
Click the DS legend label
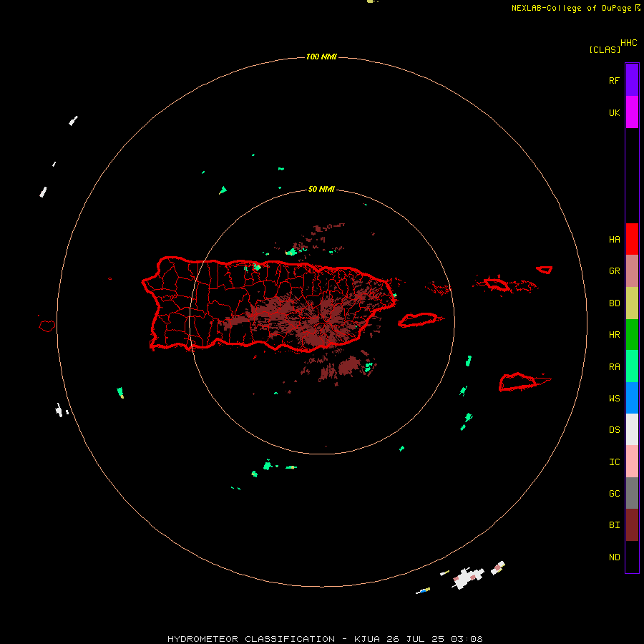pos(614,430)
